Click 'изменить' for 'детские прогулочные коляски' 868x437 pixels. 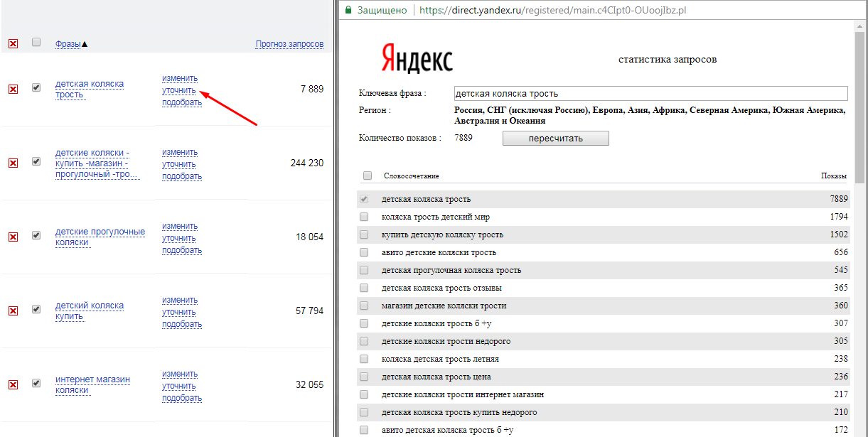[180, 226]
